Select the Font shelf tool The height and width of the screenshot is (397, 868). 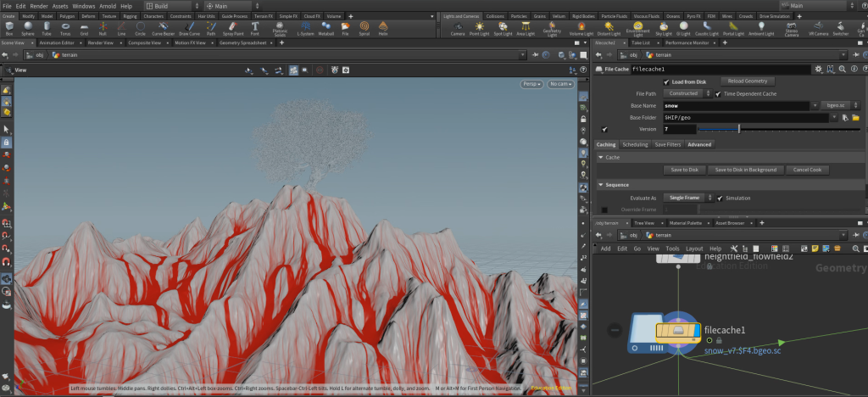point(254,28)
